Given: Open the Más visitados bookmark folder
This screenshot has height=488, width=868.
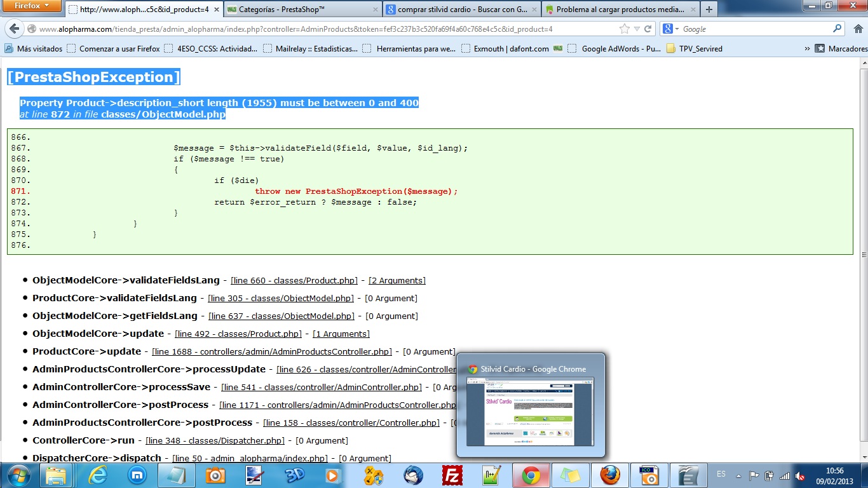Looking at the screenshot, I should [x=34, y=48].
